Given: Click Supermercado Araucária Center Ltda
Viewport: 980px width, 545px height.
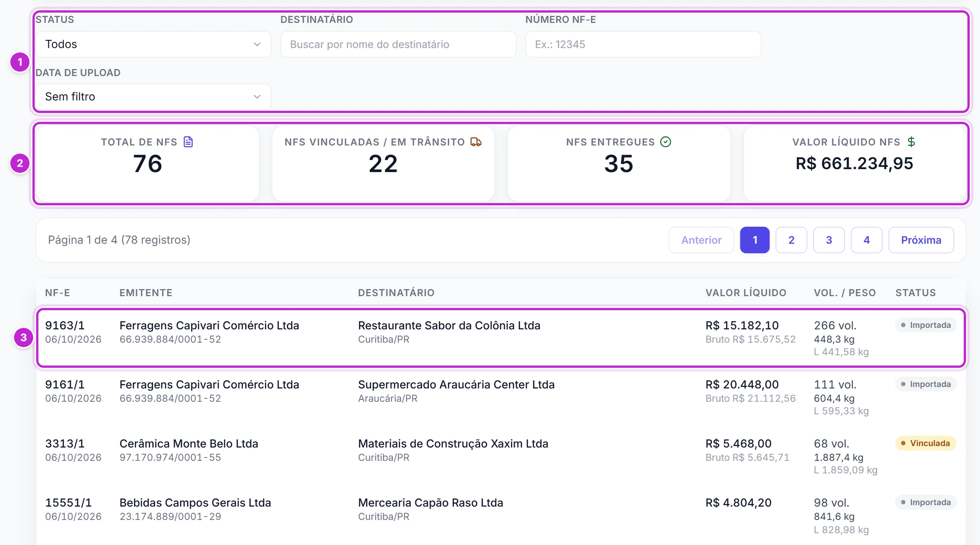Looking at the screenshot, I should [x=456, y=384].
